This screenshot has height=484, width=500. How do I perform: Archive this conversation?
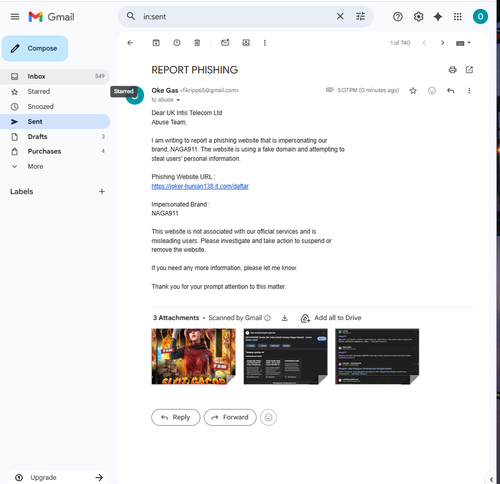(156, 43)
